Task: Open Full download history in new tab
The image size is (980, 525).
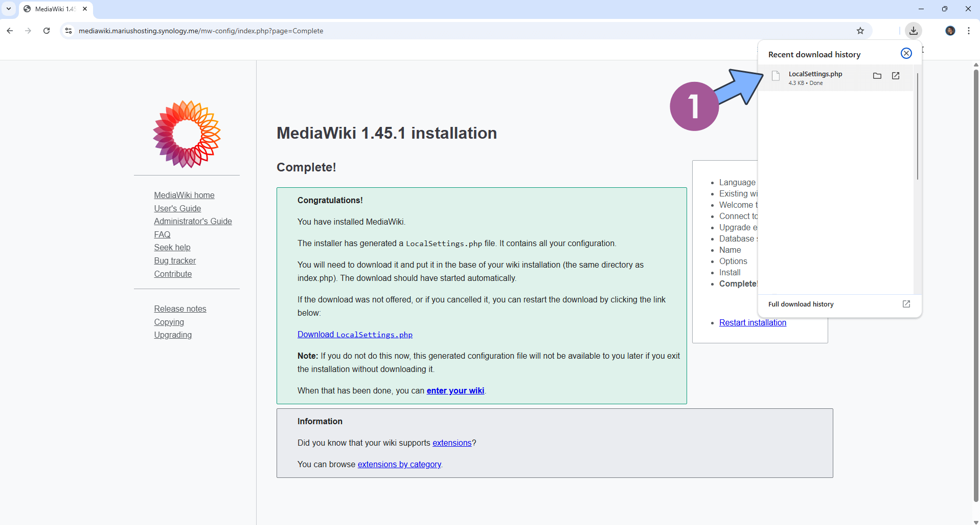Action: tap(906, 304)
